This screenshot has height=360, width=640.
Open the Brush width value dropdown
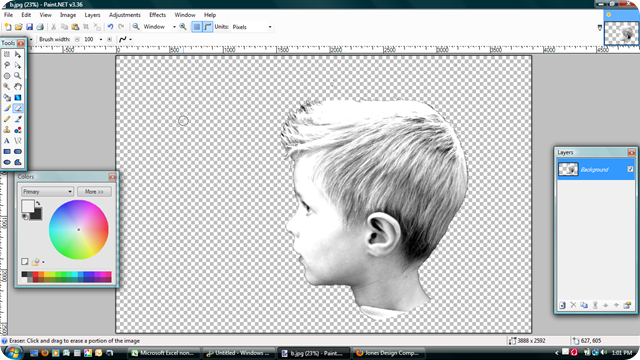pos(101,40)
